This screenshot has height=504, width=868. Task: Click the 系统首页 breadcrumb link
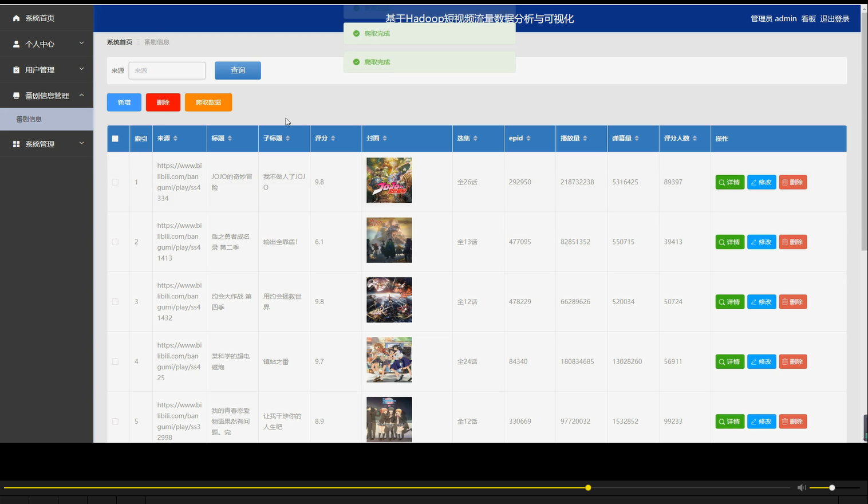(x=120, y=42)
